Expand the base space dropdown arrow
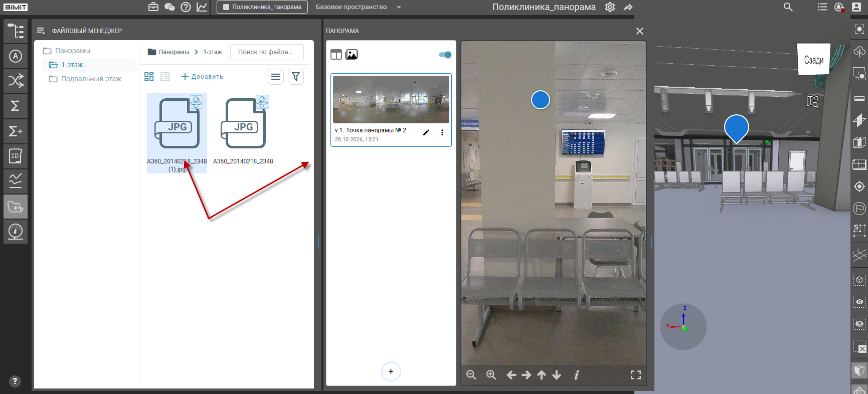The height and width of the screenshot is (394, 868). [399, 7]
